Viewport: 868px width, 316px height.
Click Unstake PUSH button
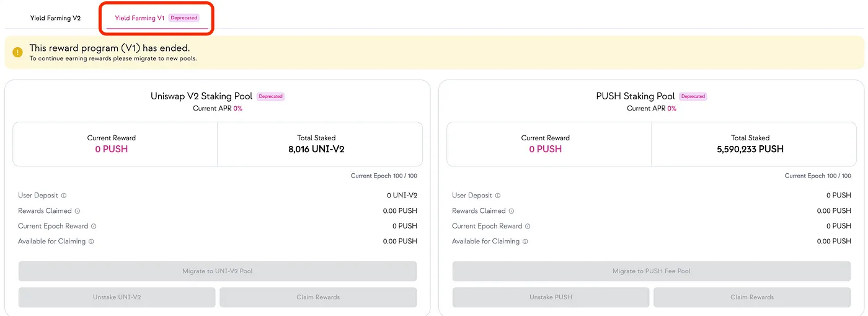click(551, 297)
